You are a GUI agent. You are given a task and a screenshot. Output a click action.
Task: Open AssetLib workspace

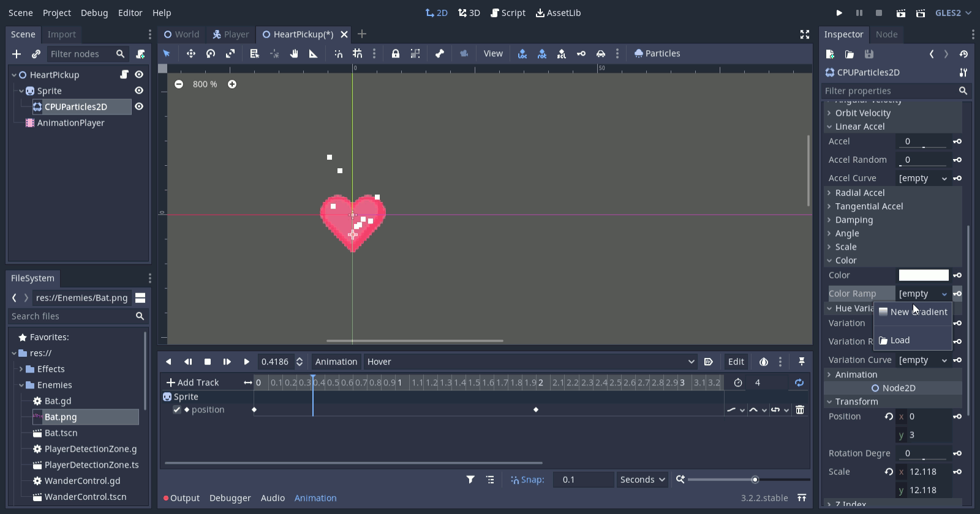coord(559,13)
